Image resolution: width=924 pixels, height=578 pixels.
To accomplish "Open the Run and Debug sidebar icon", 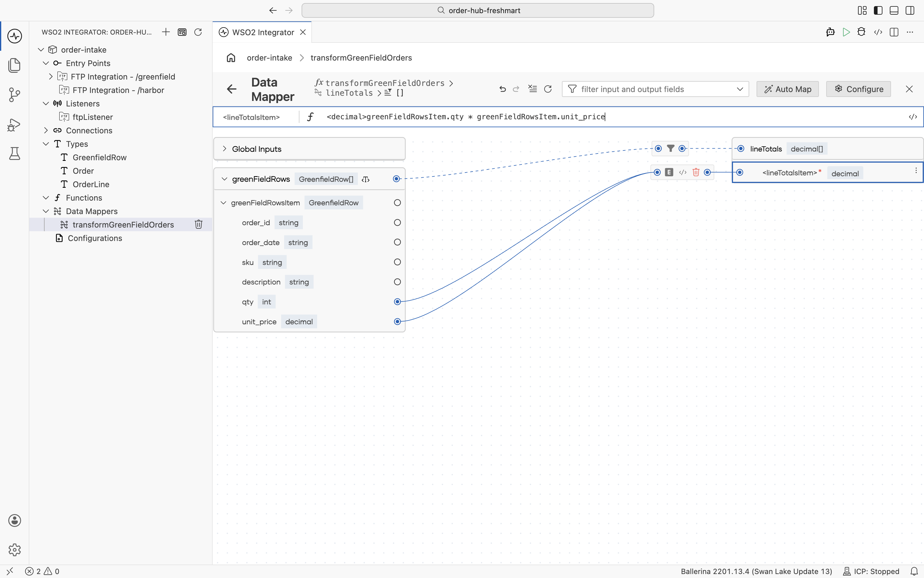I will [x=14, y=125].
